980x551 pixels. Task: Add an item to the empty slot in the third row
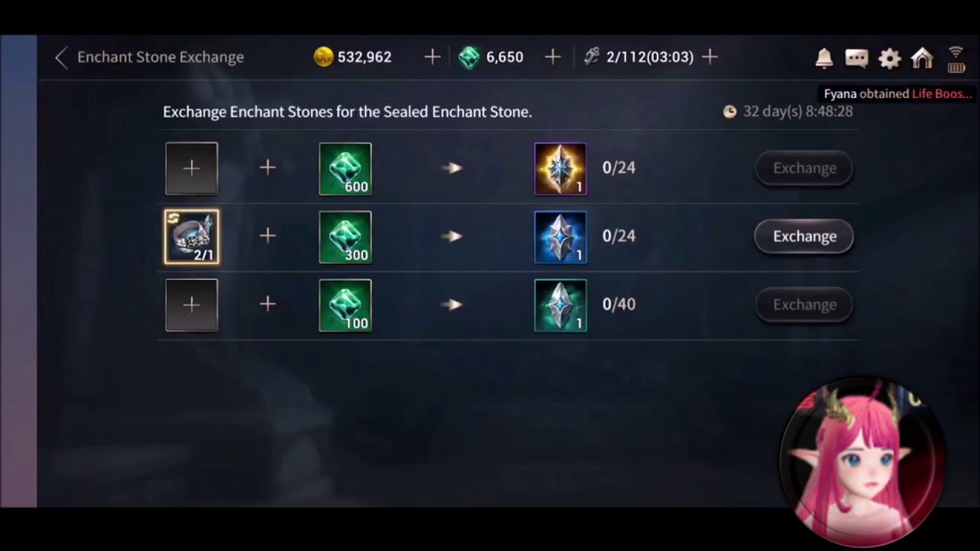191,305
